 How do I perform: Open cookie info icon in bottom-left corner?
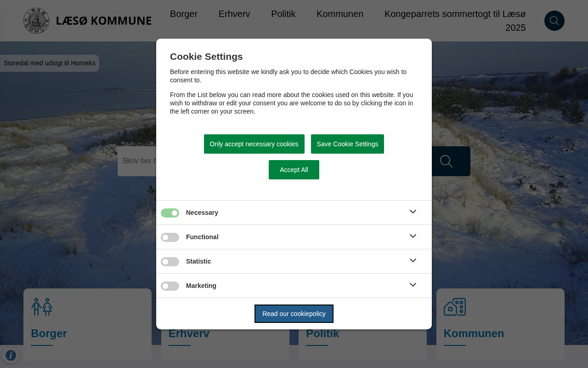click(x=11, y=355)
